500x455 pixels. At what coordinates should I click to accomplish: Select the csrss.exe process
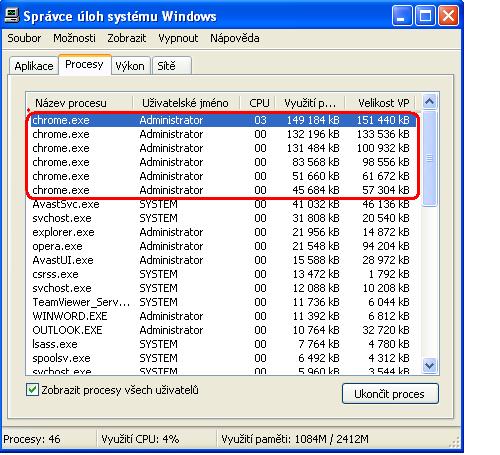(x=223, y=274)
